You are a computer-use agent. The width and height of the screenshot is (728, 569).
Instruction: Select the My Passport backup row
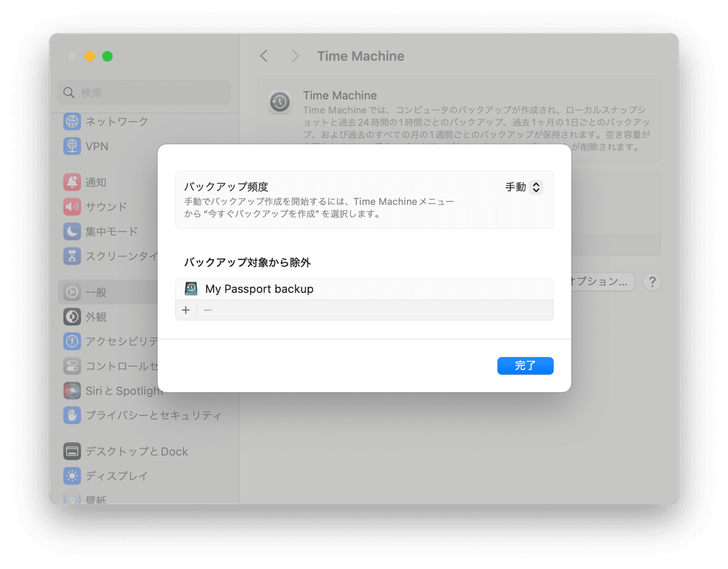pos(364,289)
